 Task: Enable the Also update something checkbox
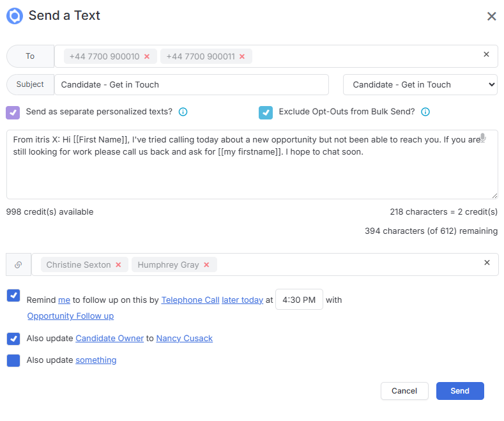pos(13,360)
